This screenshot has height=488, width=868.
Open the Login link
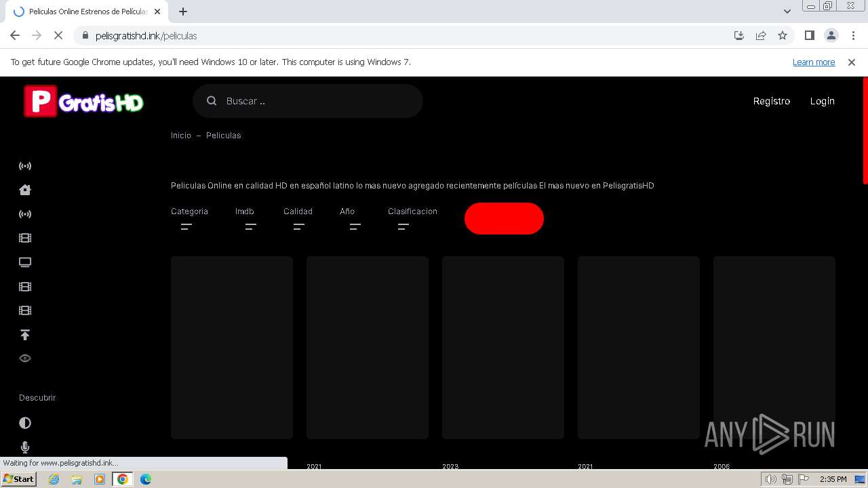click(x=822, y=101)
